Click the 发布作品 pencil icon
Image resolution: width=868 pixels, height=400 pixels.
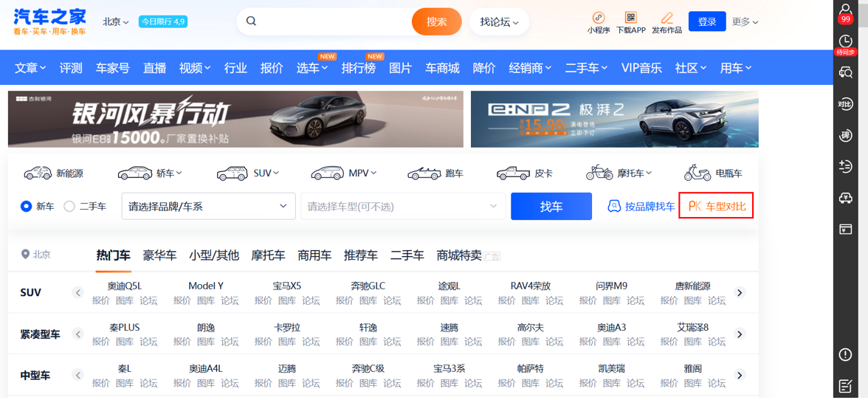[667, 18]
